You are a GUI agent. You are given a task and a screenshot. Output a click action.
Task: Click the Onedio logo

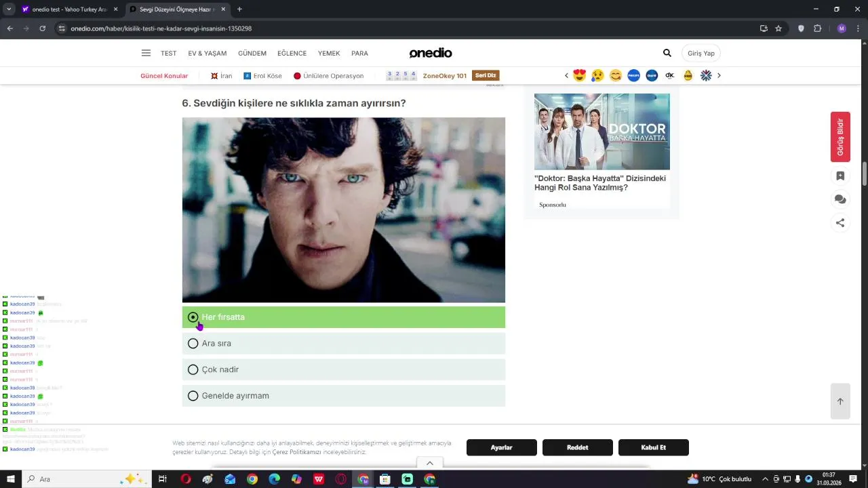431,53
